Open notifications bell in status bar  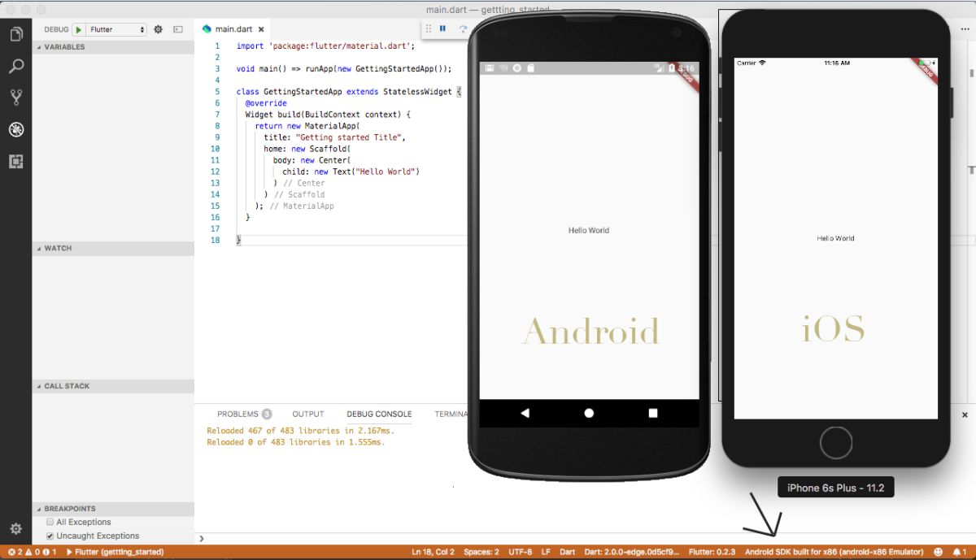960,552
